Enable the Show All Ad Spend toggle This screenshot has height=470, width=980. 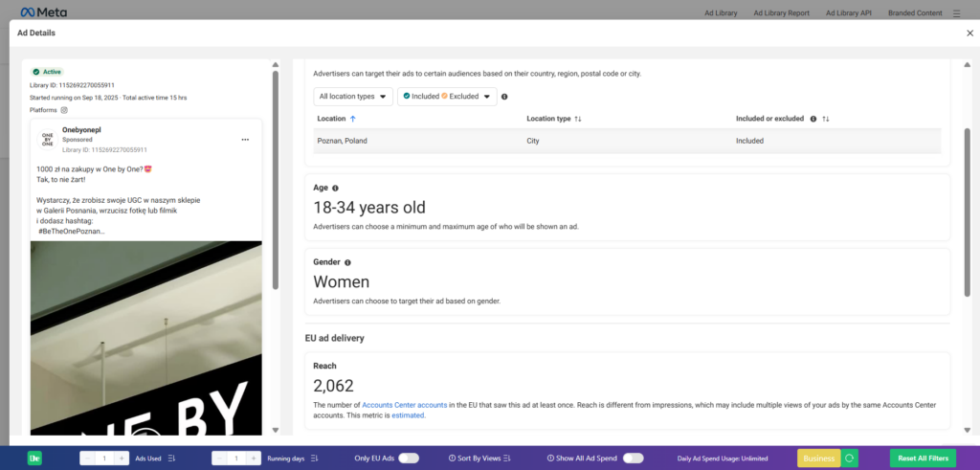point(633,459)
